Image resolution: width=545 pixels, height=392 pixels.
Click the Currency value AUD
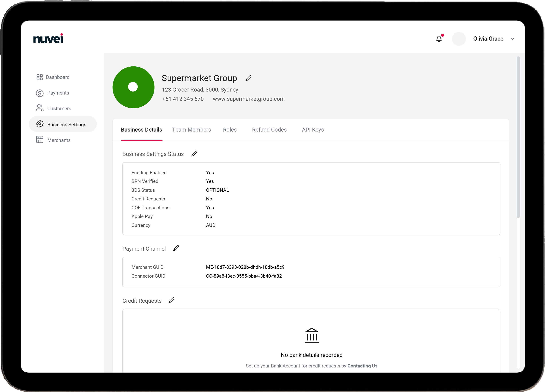tap(210, 225)
